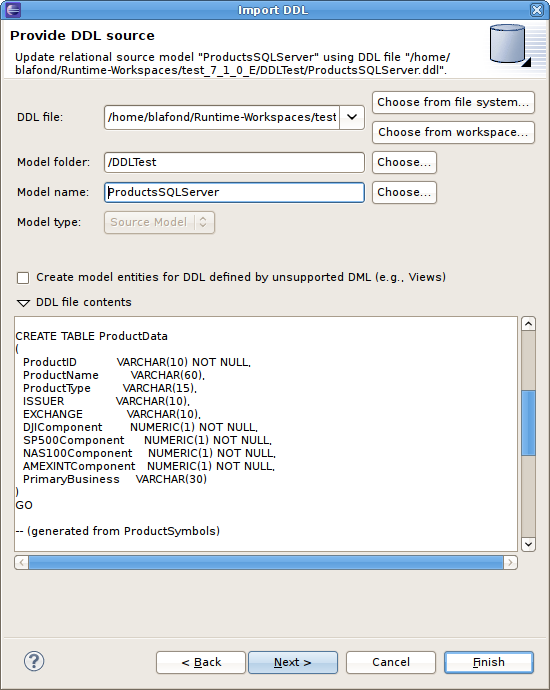
Task: Click the GO statement line
Action: pos(24,505)
